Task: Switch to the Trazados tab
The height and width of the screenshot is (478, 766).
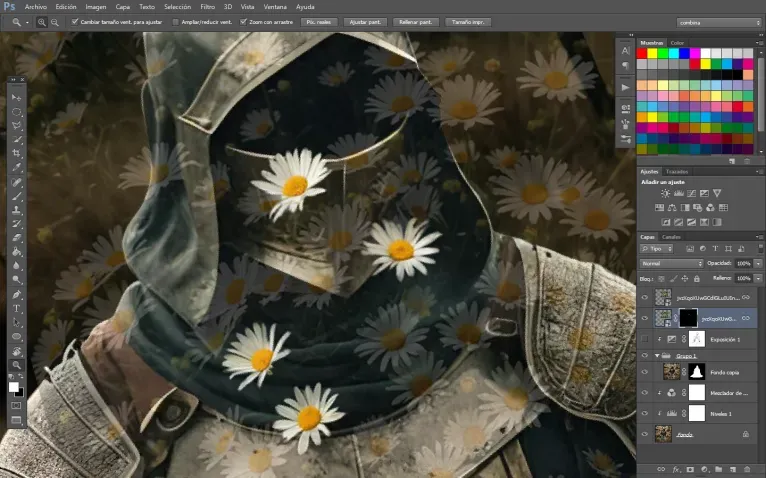Action: (677, 172)
